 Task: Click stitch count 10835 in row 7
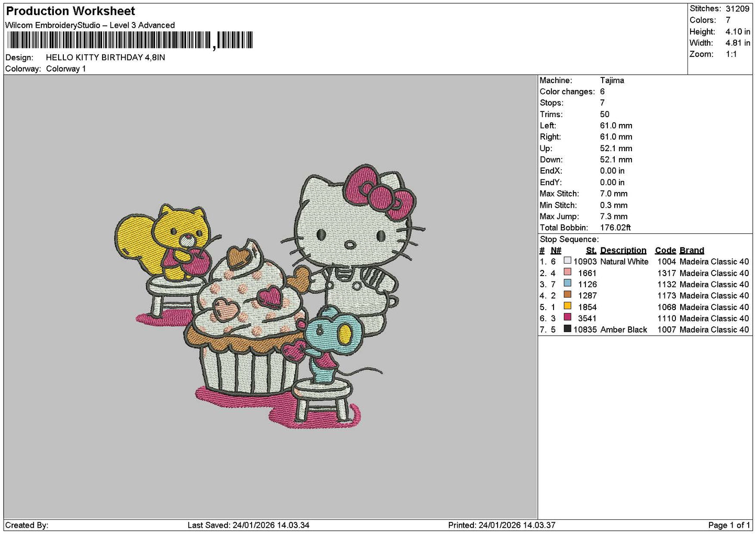[585, 330]
